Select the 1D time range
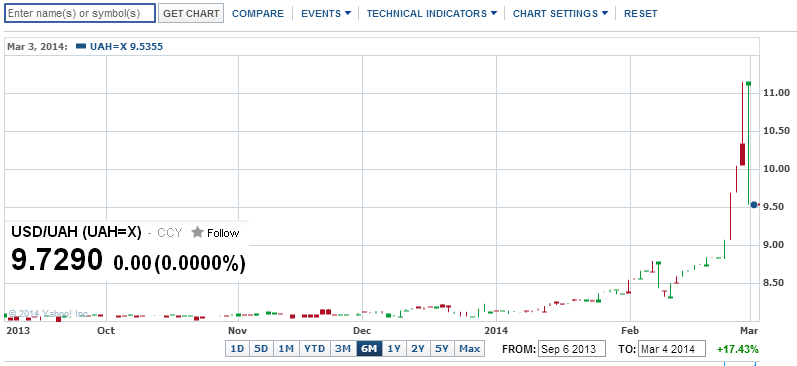Screen dimensions: 797x366 tap(237, 349)
